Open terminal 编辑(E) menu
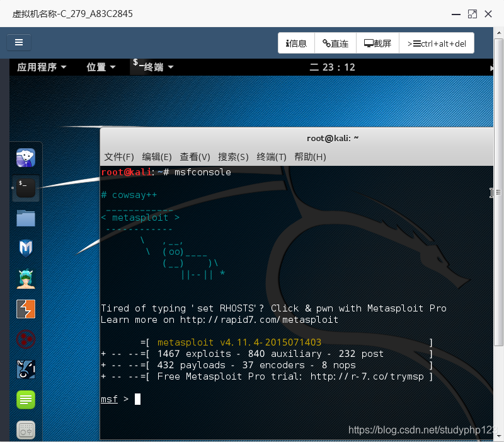This screenshot has height=442, width=504. [157, 157]
